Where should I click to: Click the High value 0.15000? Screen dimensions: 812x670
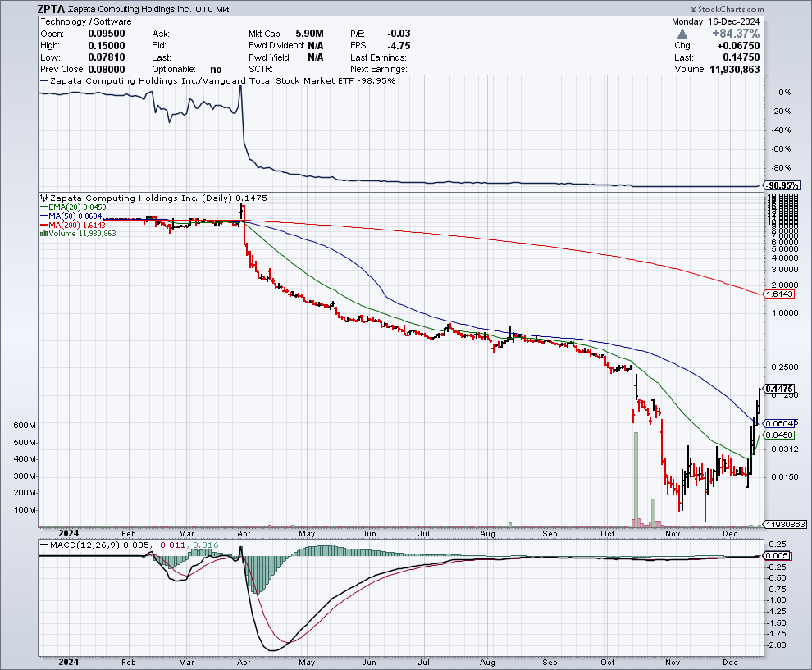106,46
